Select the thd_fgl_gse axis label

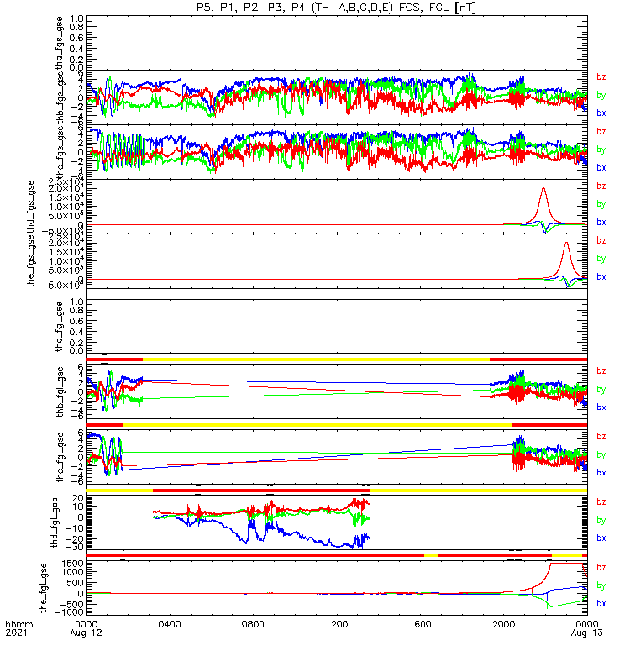pyautogui.click(x=55, y=522)
